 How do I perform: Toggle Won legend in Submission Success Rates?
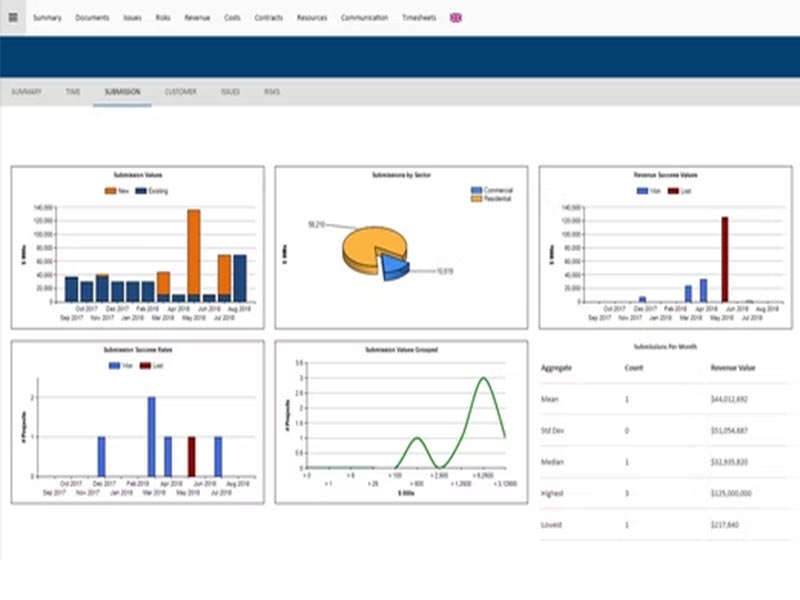click(114, 366)
